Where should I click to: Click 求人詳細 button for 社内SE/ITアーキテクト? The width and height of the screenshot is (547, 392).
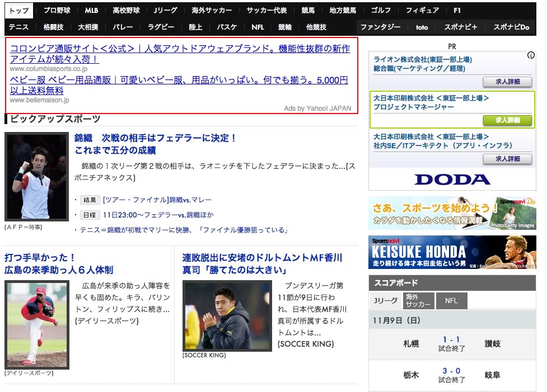click(x=507, y=159)
